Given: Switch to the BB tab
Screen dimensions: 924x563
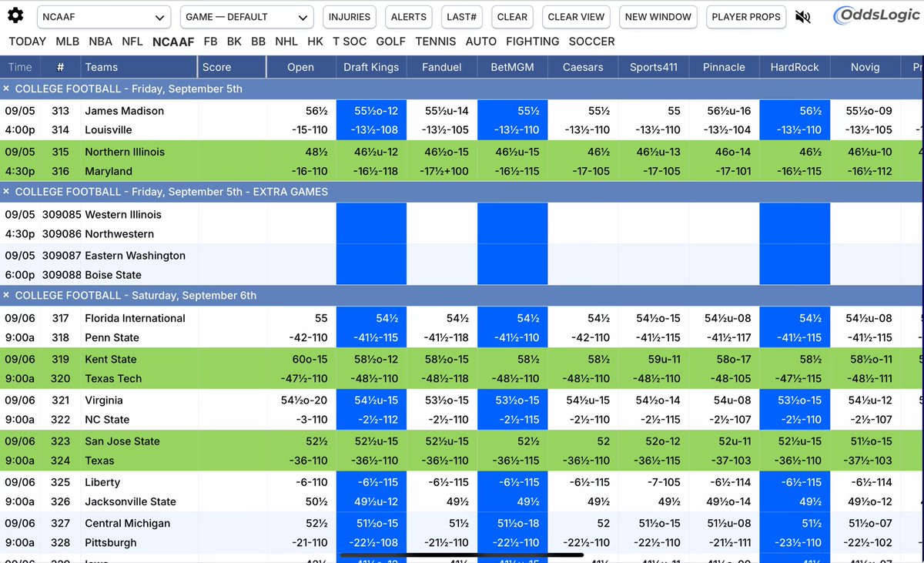Looking at the screenshot, I should (x=259, y=42).
